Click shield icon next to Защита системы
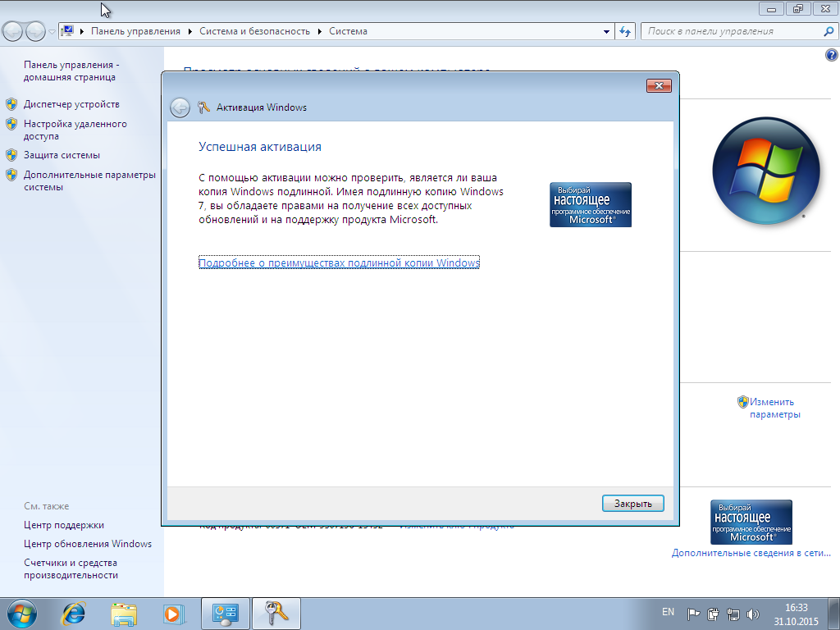 pos(11,155)
